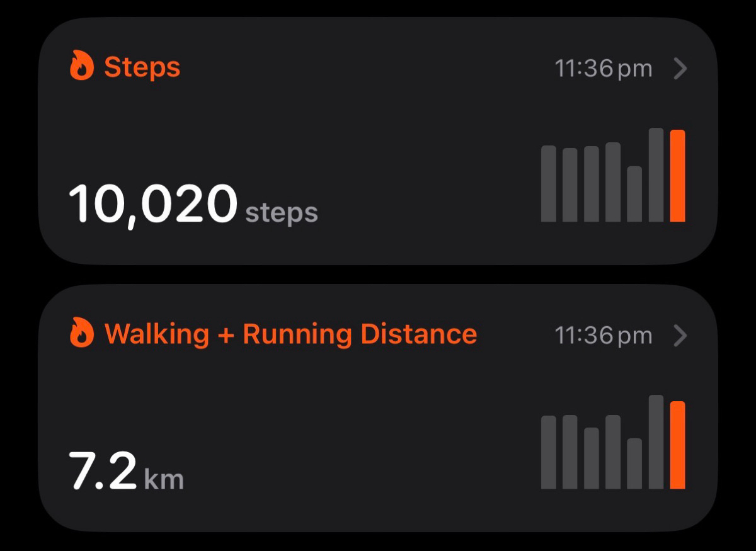Click the flame icon beside Walking + Running Distance

[x=82, y=334]
